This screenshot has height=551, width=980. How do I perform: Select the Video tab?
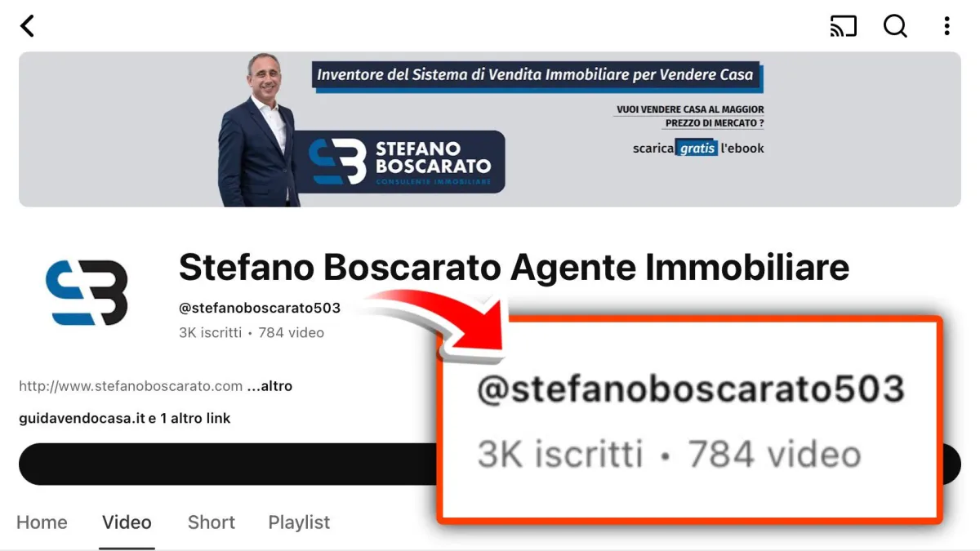[x=127, y=522]
